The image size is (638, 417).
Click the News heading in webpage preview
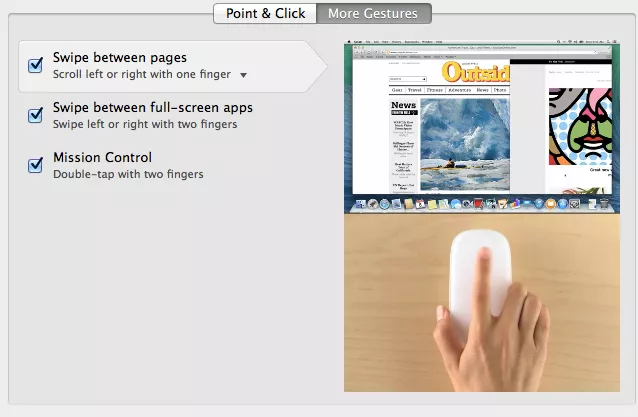tap(403, 105)
